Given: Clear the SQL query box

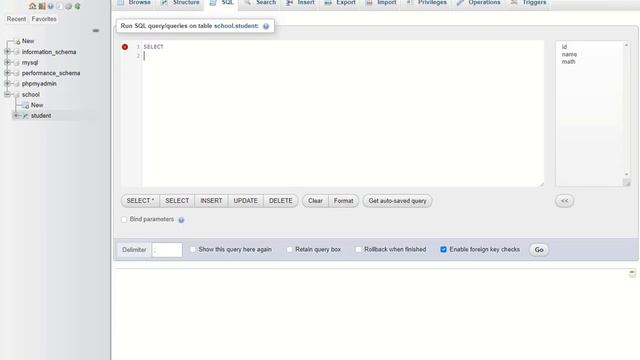Looking at the screenshot, I should coord(315,201).
